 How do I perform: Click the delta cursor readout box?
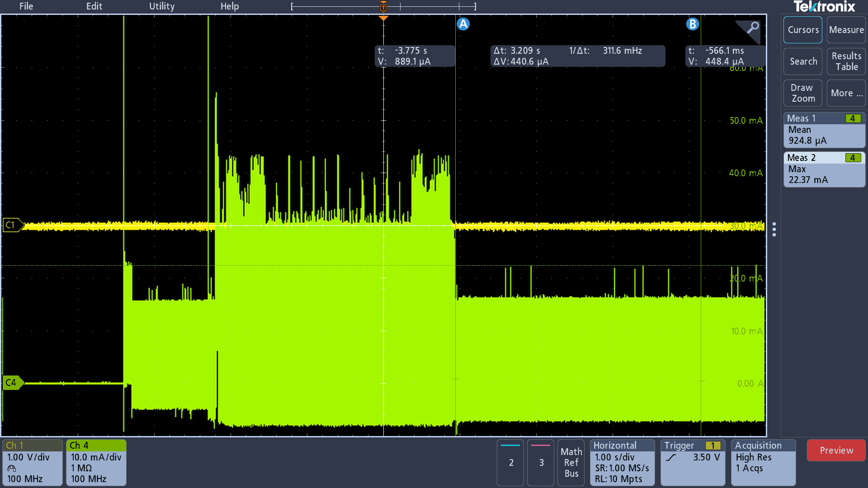[577, 56]
